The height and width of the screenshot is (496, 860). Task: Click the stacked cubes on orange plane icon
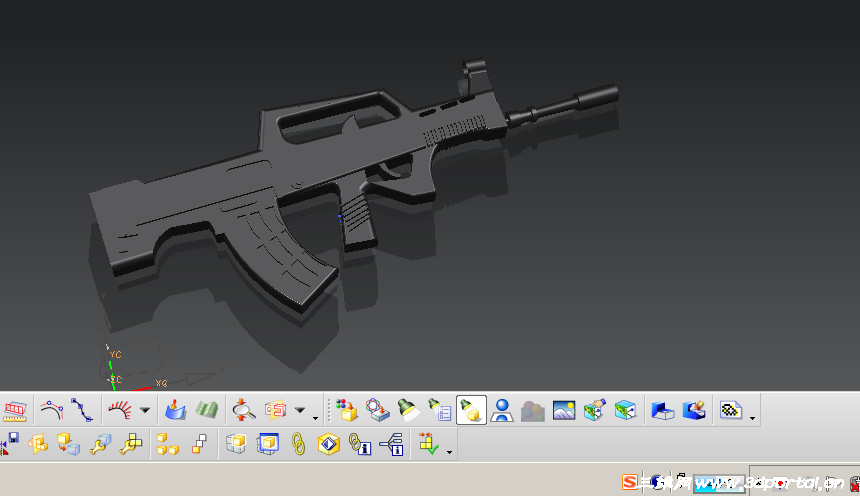point(38,444)
